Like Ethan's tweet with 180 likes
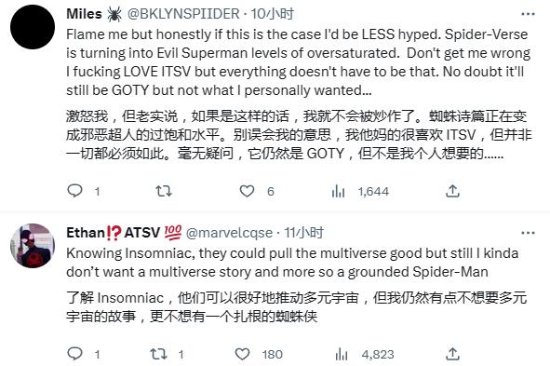550x366 pixels. click(x=242, y=354)
